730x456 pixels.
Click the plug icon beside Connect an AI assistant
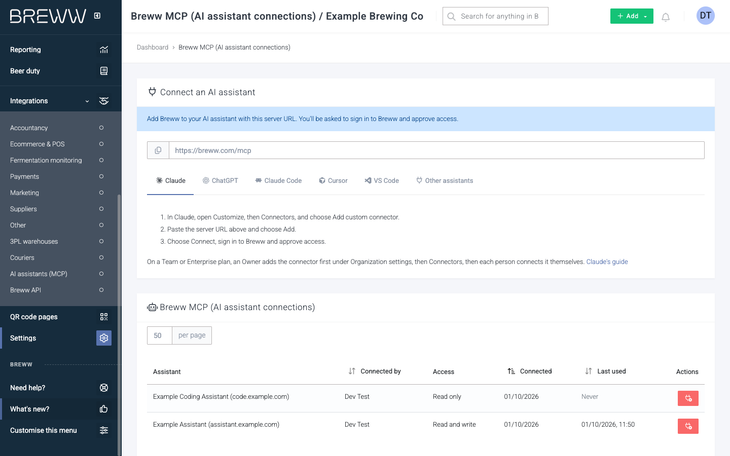pos(152,92)
